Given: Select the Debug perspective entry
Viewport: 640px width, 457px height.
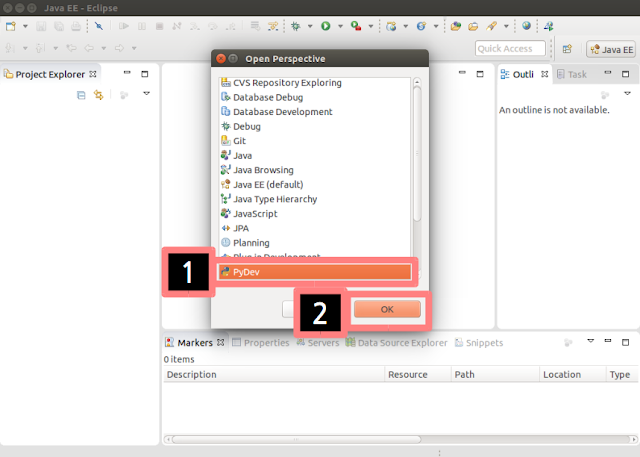Looking at the screenshot, I should coord(315,126).
